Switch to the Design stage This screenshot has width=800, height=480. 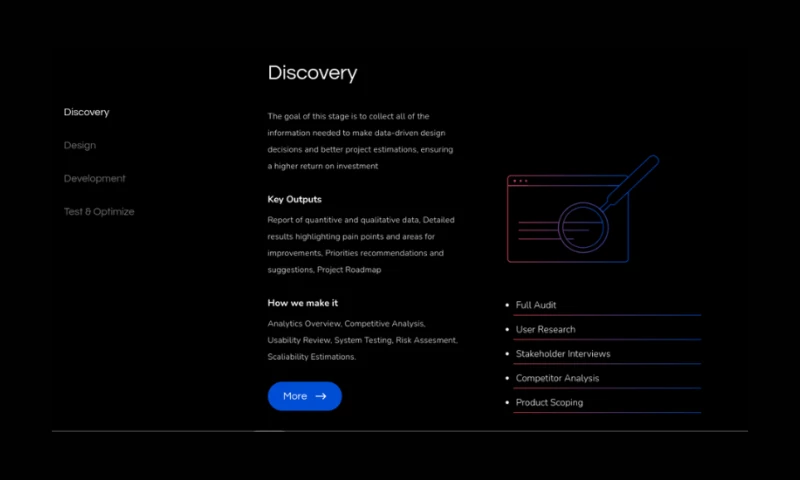point(80,145)
